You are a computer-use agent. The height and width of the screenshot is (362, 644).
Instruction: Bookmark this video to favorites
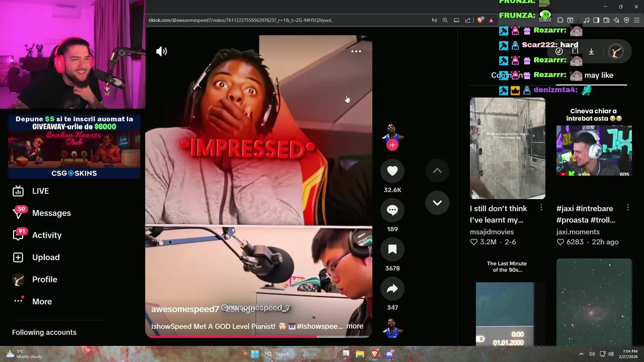392,249
